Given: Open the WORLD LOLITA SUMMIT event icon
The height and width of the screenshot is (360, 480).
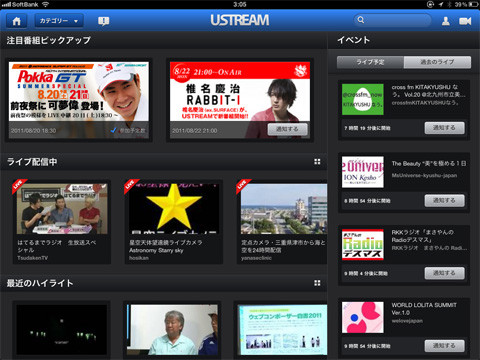Looking at the screenshot, I should coord(363,317).
